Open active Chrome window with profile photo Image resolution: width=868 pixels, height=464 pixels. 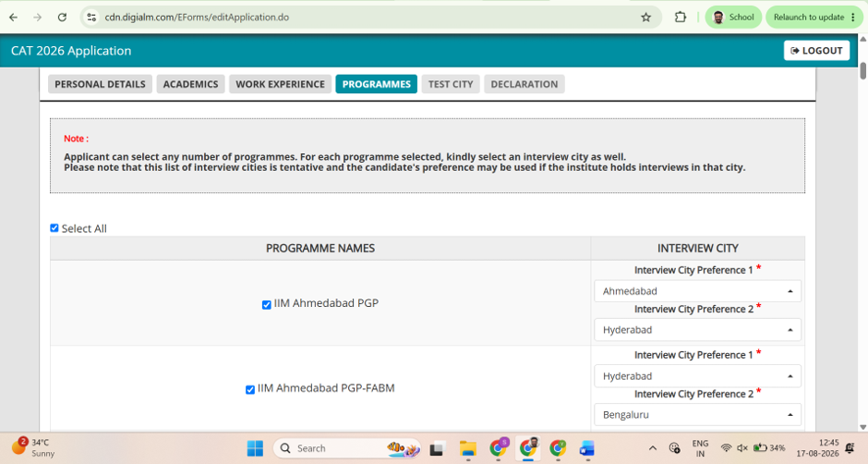pos(528,448)
